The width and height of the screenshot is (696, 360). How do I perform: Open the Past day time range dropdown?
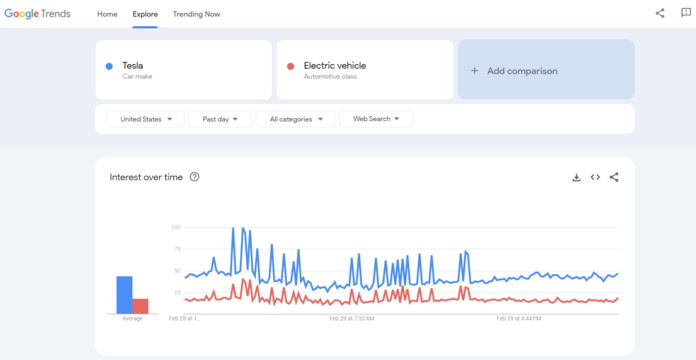[220, 119]
